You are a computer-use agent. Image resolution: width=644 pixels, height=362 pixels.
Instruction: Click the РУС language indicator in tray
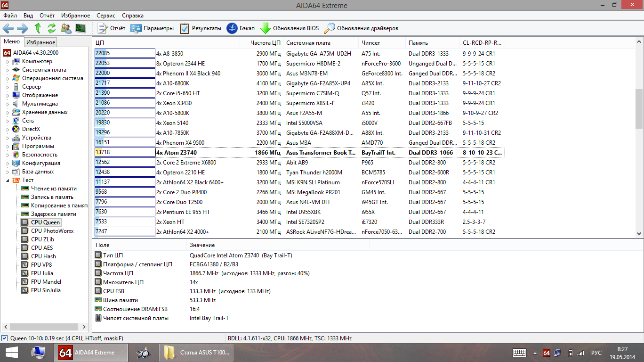click(596, 353)
